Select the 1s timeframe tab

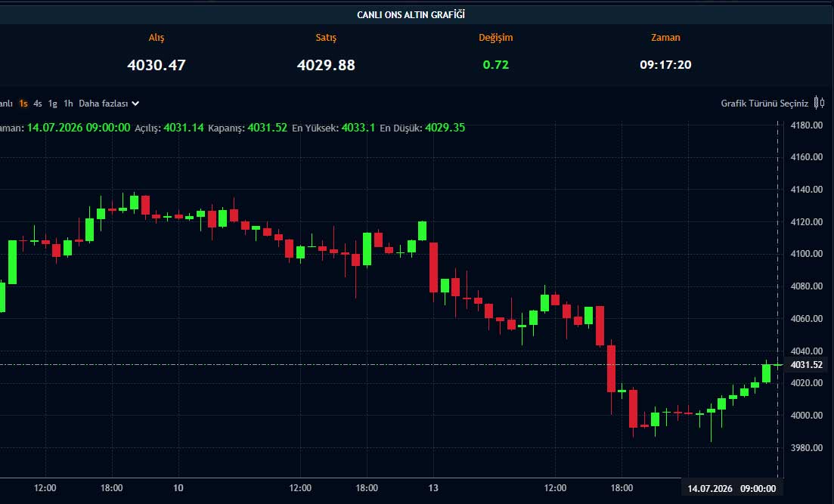[23, 104]
